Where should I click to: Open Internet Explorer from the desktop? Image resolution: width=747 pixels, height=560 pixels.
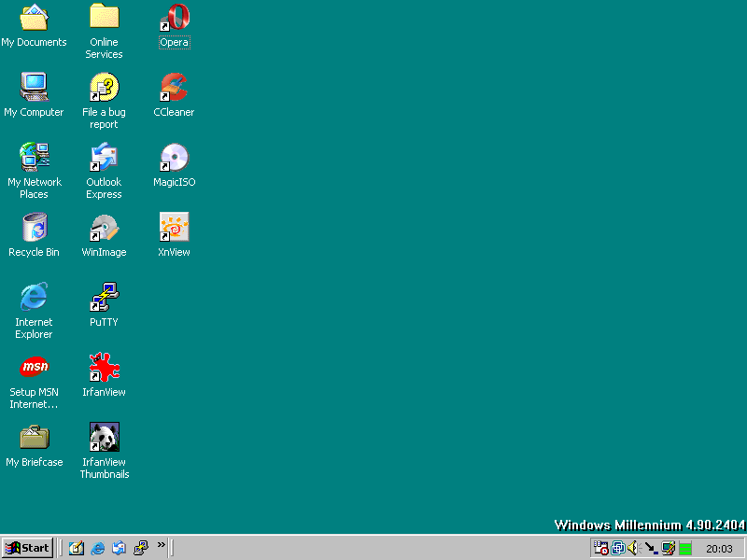point(34,297)
